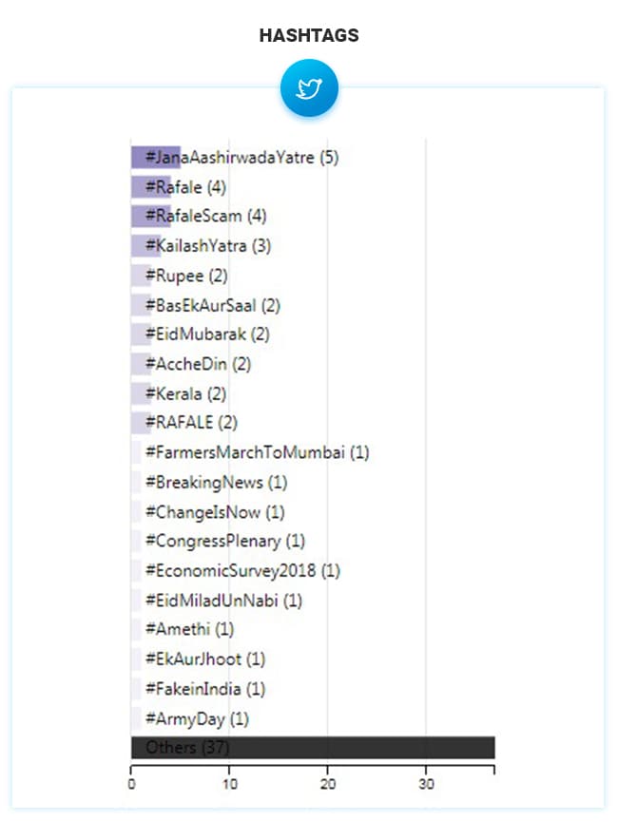
Task: Click the #EidMiladUnNabi hashtag
Action: click(x=223, y=600)
